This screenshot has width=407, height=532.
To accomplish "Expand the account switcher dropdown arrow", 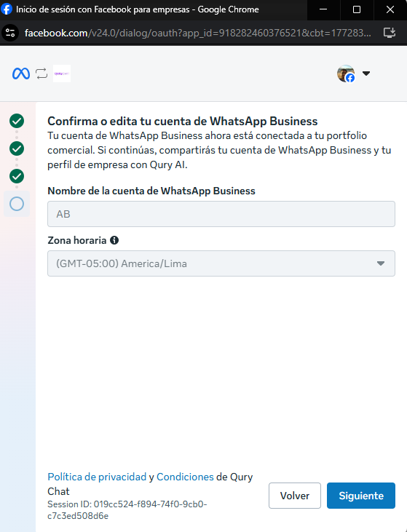I will pos(366,74).
